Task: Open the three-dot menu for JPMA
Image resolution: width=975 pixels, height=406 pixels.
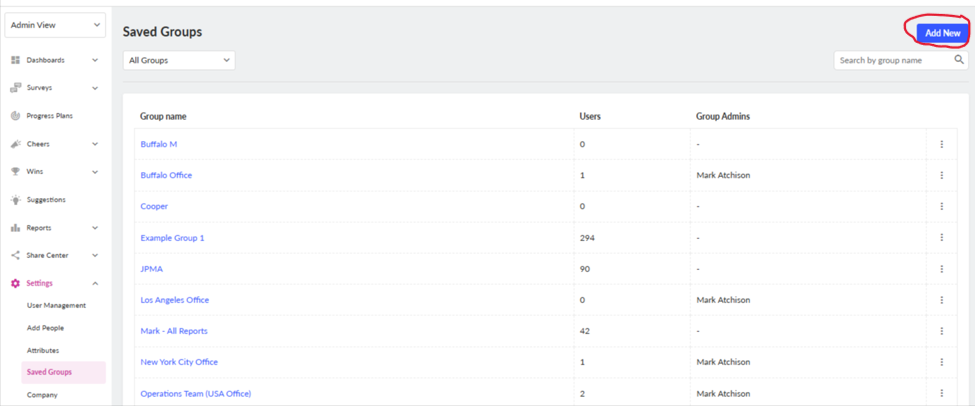Action: point(941,269)
